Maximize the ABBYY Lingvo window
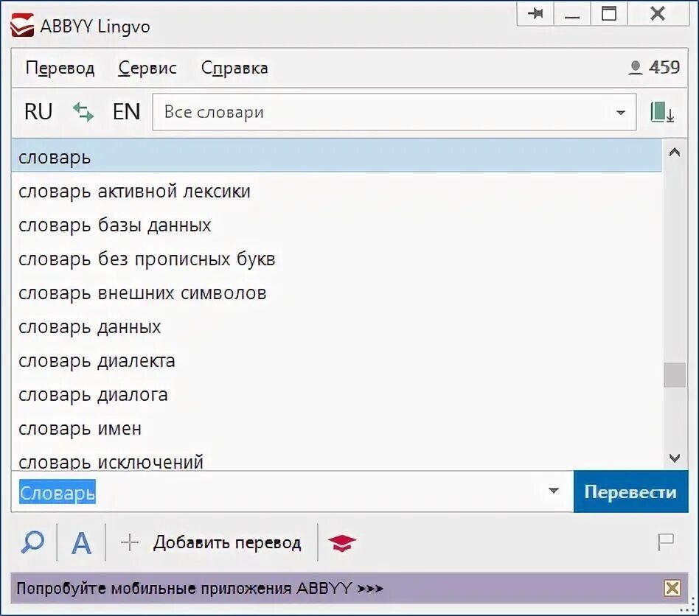 tap(609, 13)
